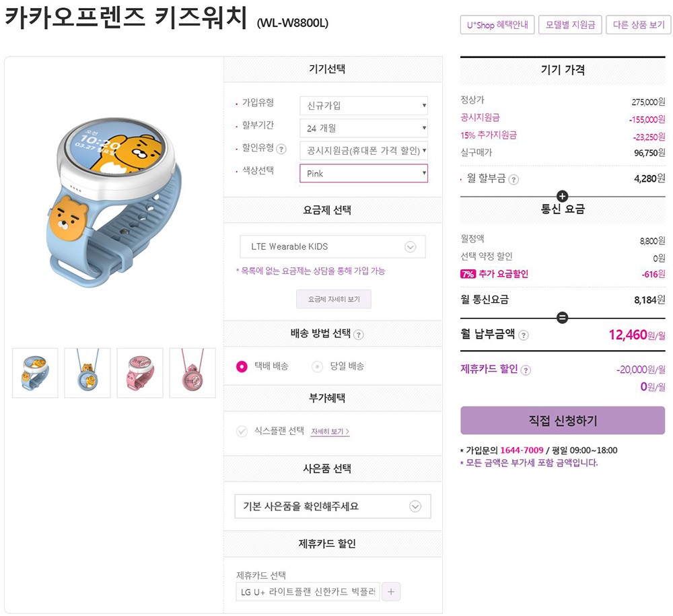673x616 pixels.
Task: Open 가입유형 dropdown showing 신규가입
Action: tap(364, 105)
